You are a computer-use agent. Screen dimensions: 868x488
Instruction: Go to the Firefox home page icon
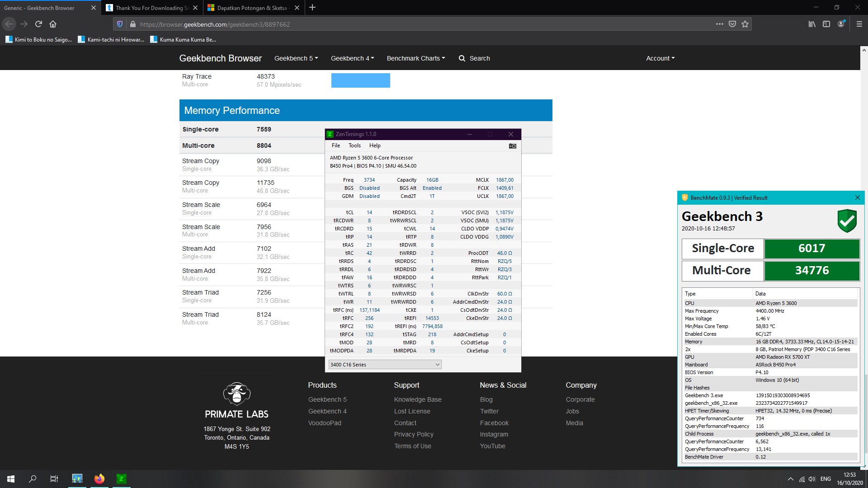click(x=53, y=24)
